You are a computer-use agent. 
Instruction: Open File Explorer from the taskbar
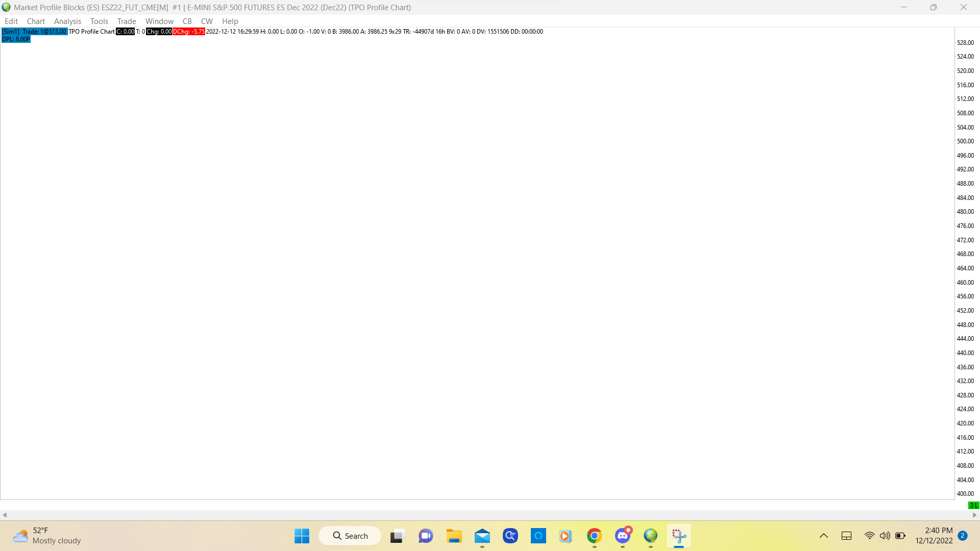point(454,536)
